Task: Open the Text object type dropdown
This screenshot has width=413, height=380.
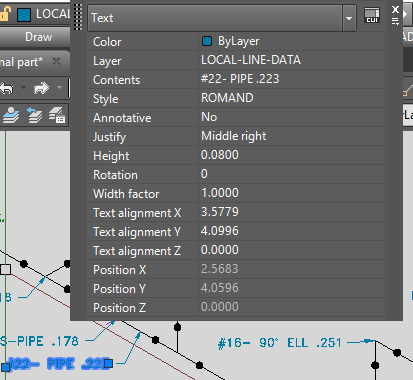Action: [349, 18]
